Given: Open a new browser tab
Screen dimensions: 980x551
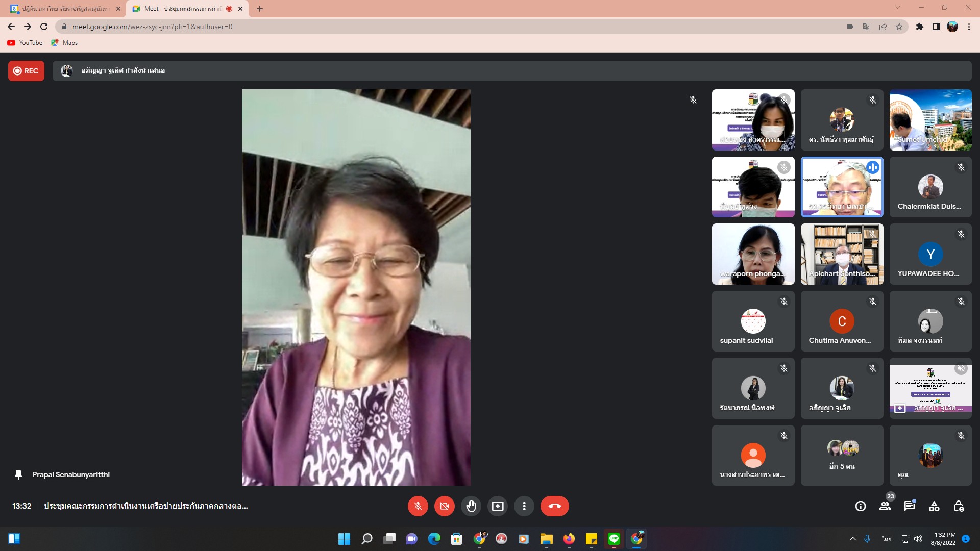Looking at the screenshot, I should (x=260, y=9).
